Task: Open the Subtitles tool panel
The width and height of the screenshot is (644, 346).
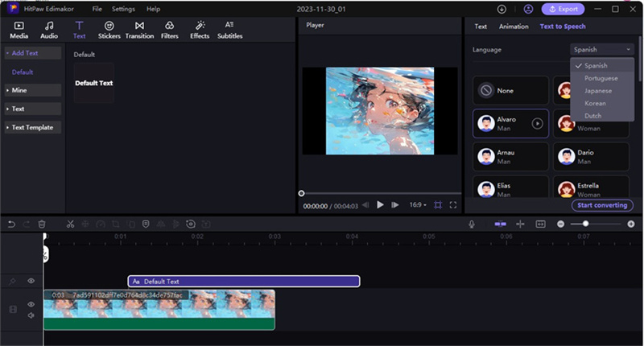Action: point(229,30)
